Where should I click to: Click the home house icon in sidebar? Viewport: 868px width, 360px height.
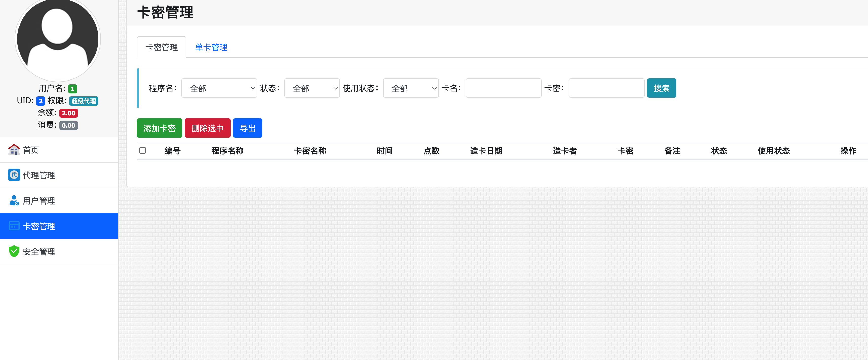click(14, 150)
